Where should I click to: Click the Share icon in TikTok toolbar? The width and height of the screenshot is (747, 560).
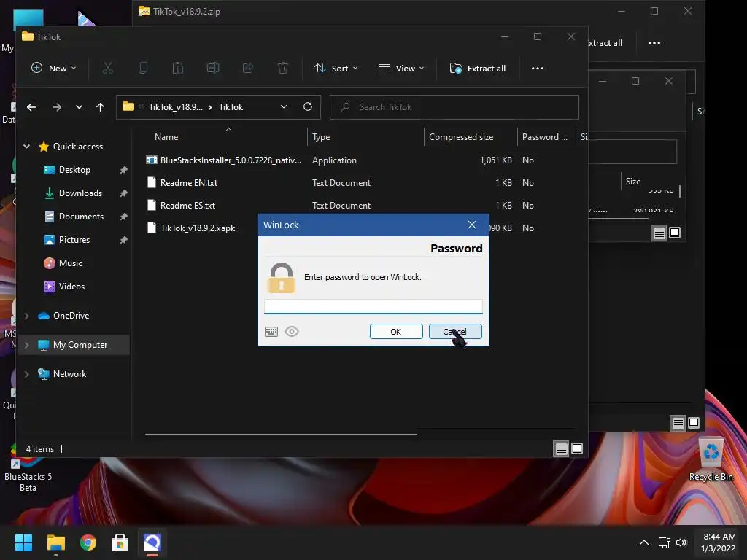(248, 68)
